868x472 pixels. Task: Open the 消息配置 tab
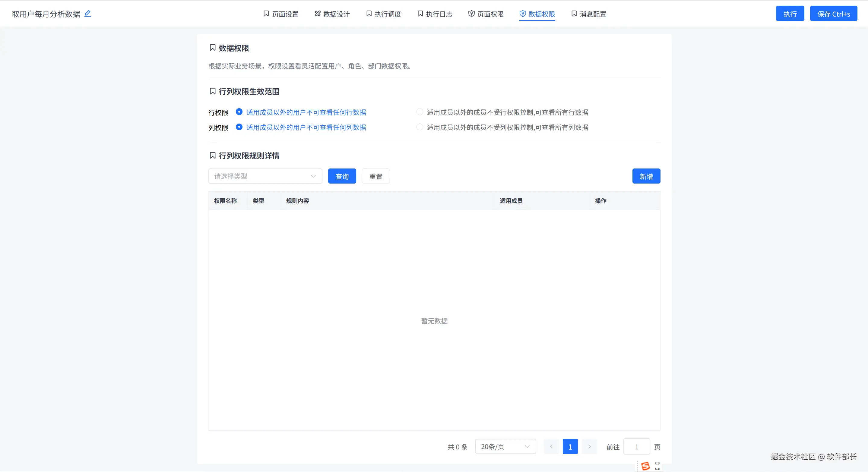click(589, 14)
